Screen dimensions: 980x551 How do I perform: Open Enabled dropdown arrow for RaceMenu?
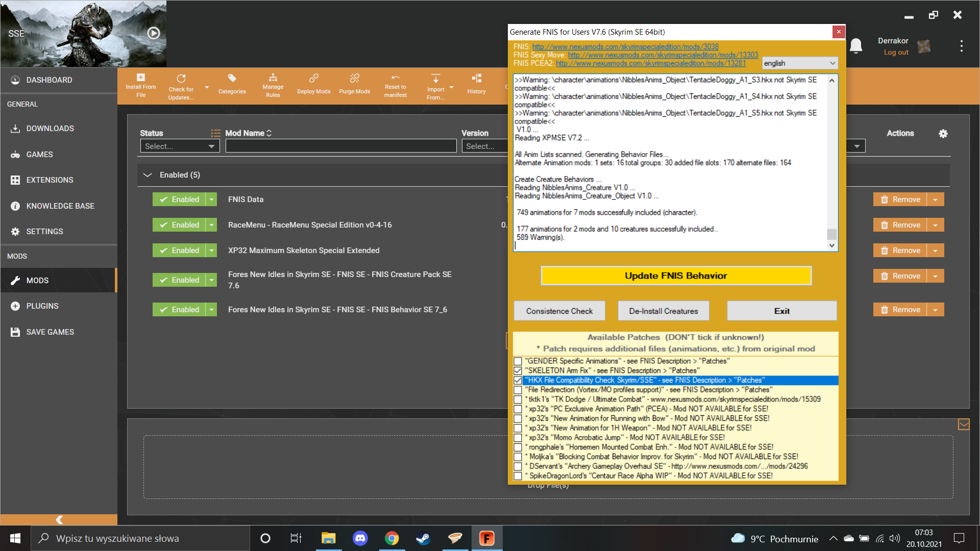(211, 225)
